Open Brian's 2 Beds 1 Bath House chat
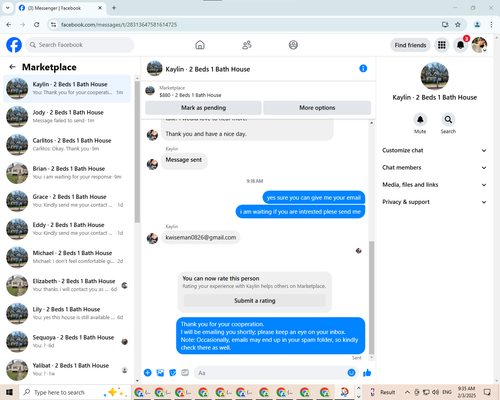500x400 pixels. (x=67, y=173)
